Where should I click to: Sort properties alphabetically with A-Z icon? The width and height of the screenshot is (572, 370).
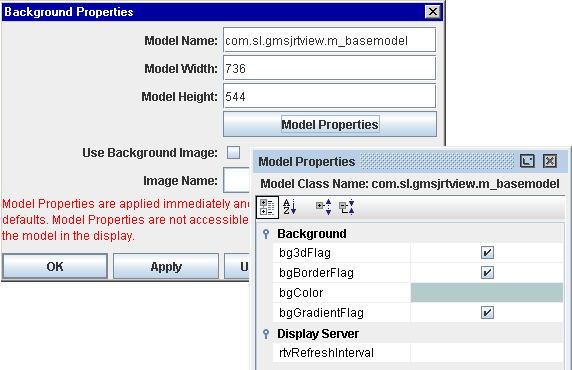(x=290, y=207)
